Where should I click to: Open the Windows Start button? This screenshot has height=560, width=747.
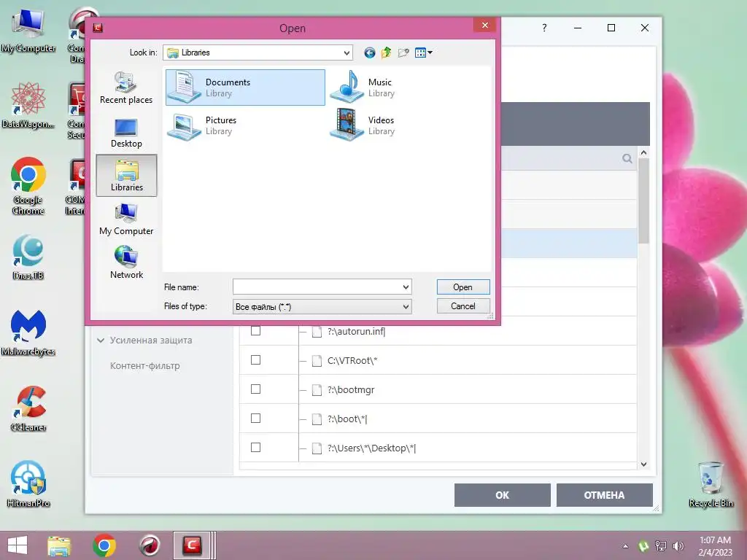coord(18,545)
